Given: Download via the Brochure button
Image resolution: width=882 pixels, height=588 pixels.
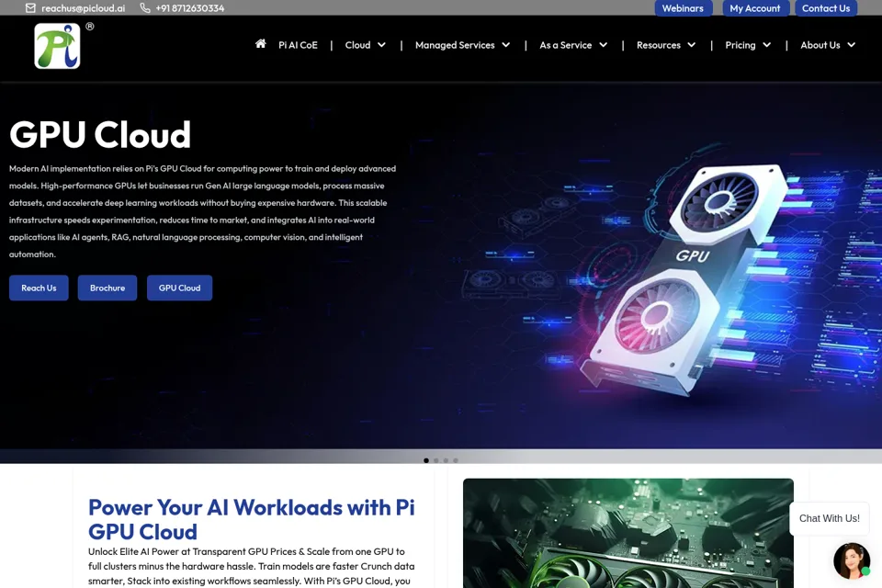Looking at the screenshot, I should pyautogui.click(x=107, y=288).
